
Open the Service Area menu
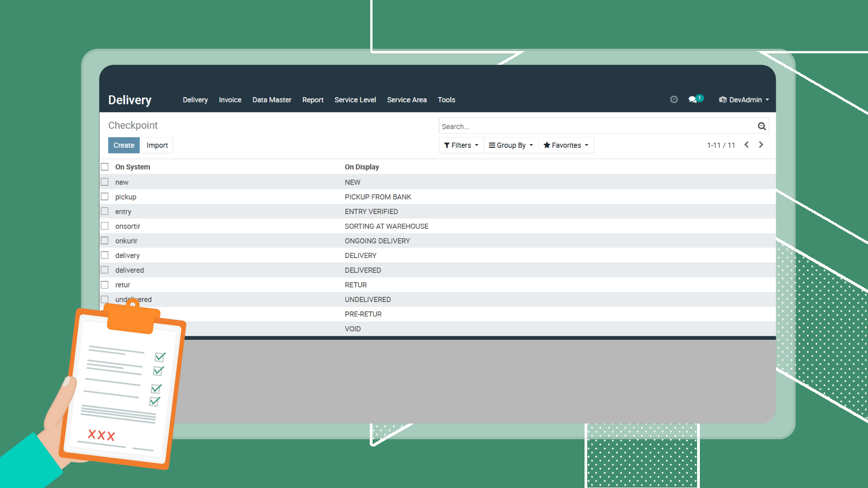pyautogui.click(x=406, y=100)
